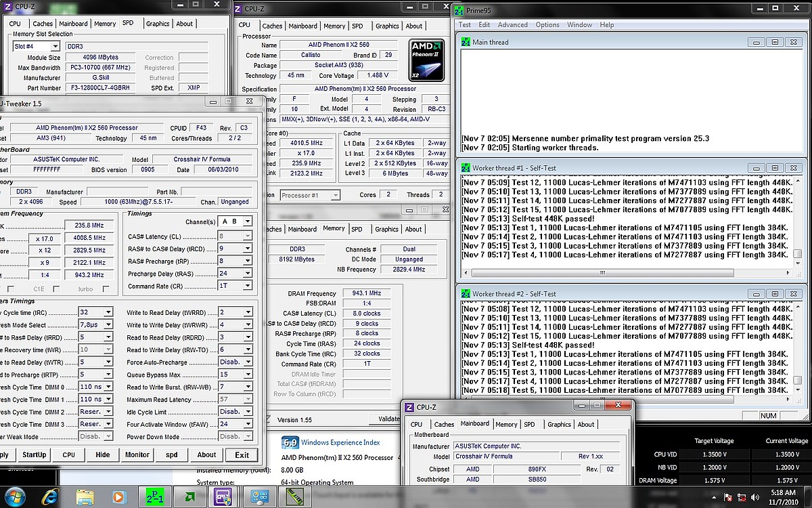
Task: Click the StartUp button
Action: coord(34,454)
